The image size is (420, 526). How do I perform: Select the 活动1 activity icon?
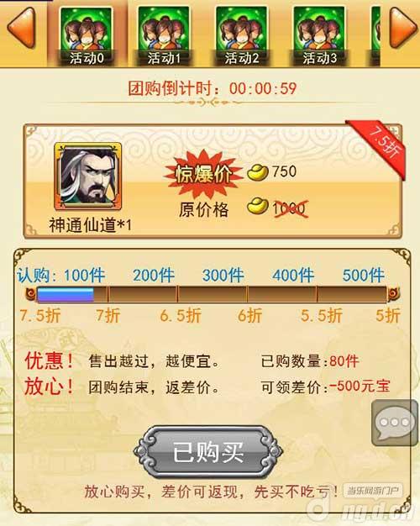tap(164, 36)
